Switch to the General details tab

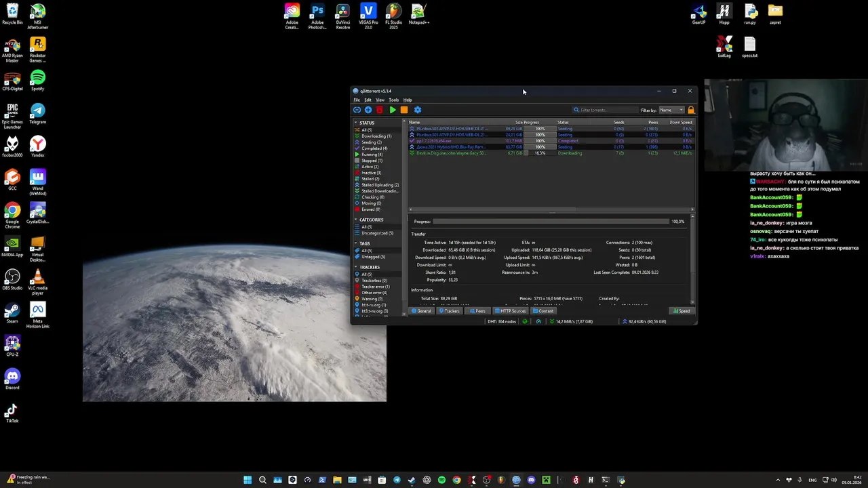click(422, 311)
